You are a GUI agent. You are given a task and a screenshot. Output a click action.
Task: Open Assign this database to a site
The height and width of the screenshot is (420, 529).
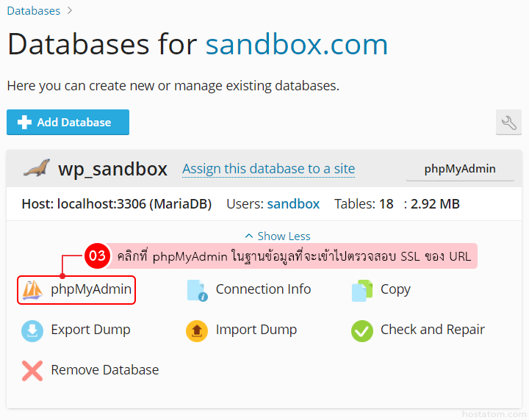tap(268, 169)
